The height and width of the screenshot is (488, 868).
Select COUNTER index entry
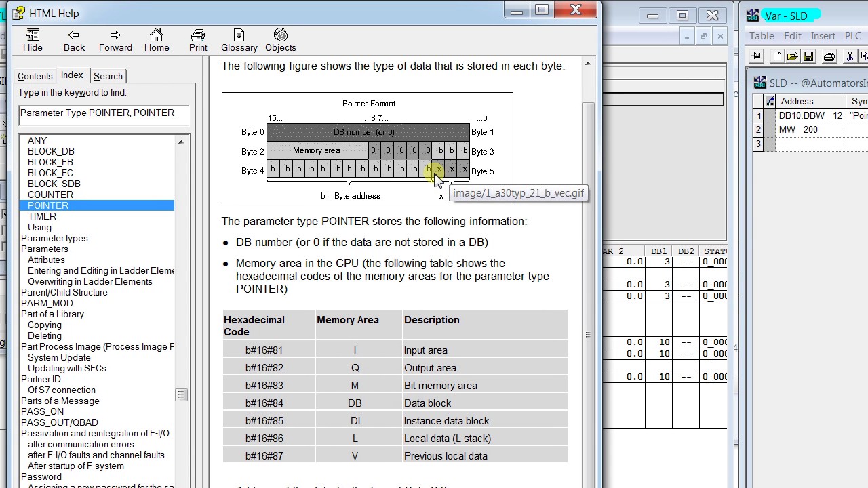coord(50,195)
